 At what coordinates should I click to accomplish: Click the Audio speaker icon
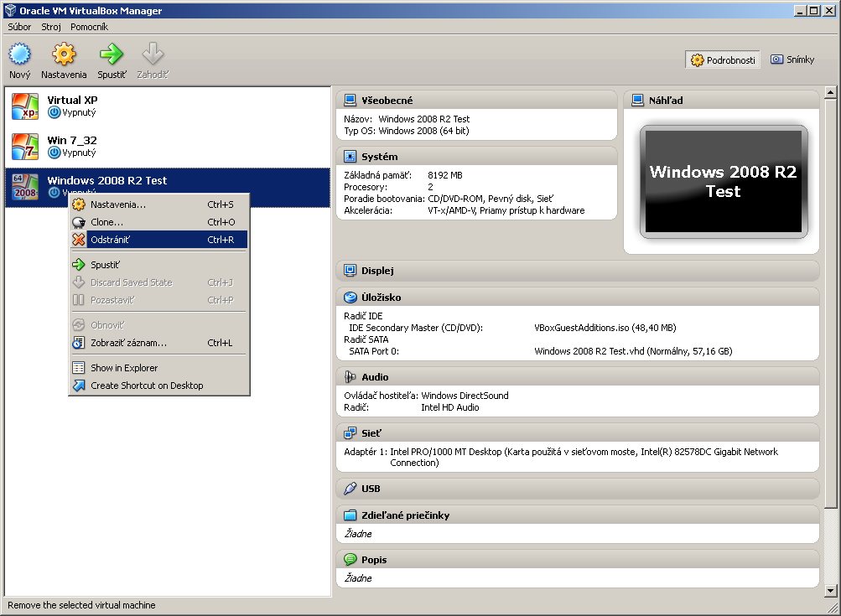pos(350,376)
